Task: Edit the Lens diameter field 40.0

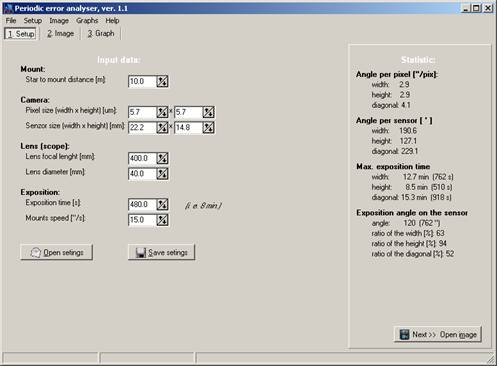Action: point(142,174)
